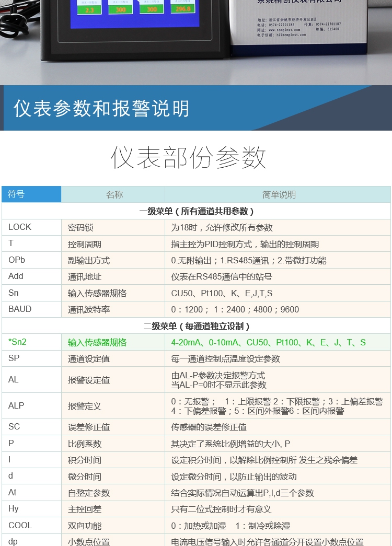Click the '通讯地址' name cell
This screenshot has height=546, width=392.
pos(113,276)
